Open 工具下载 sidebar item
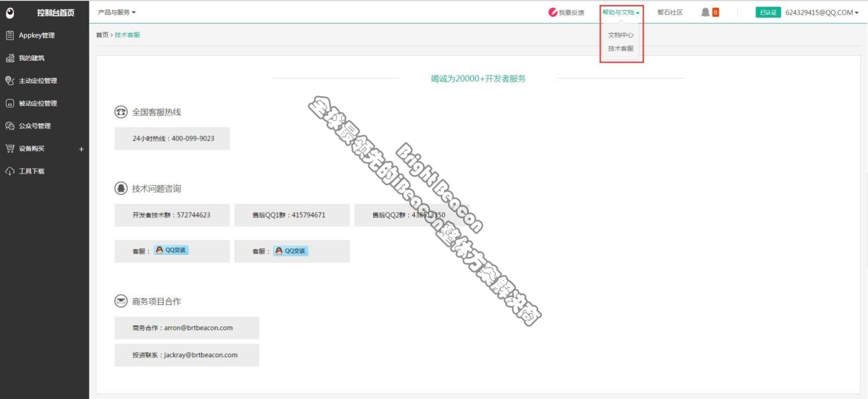 [x=31, y=171]
